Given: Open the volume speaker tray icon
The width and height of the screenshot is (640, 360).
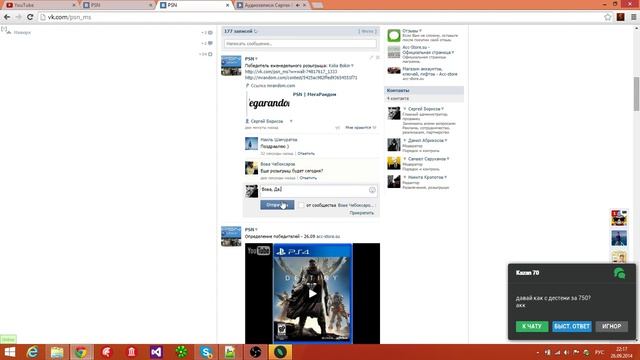Looking at the screenshot, I should tap(566, 352).
